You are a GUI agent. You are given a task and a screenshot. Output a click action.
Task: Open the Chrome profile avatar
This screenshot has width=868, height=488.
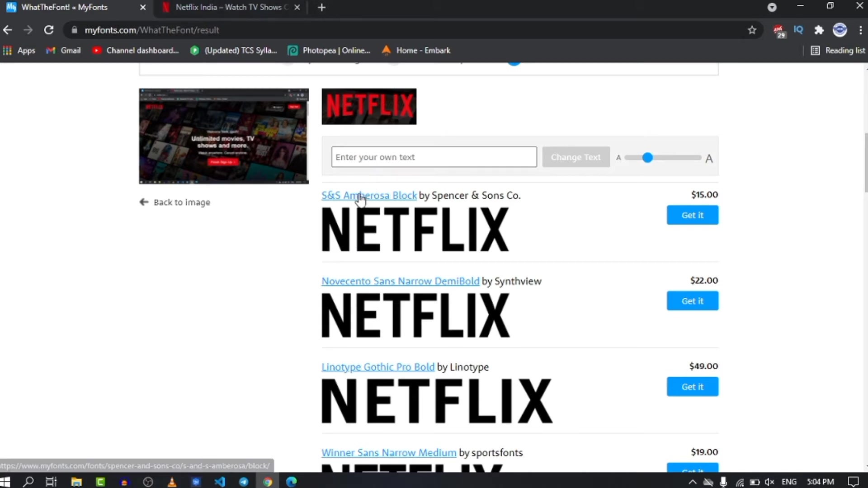tap(840, 30)
